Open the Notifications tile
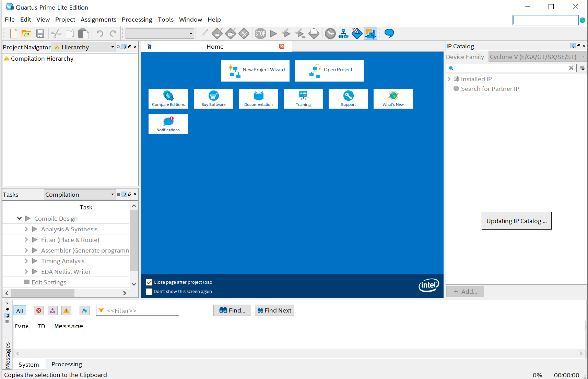588x379 pixels. (x=168, y=124)
